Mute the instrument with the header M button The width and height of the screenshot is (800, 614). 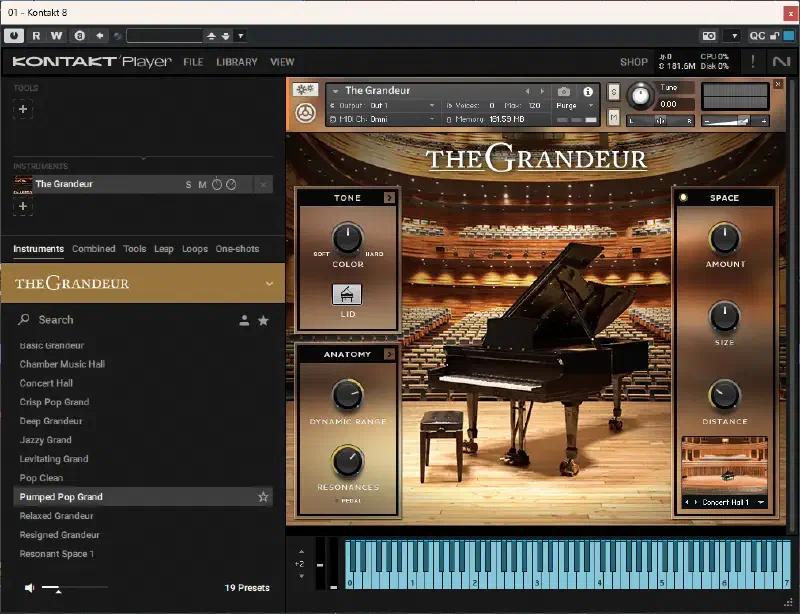coord(613,117)
